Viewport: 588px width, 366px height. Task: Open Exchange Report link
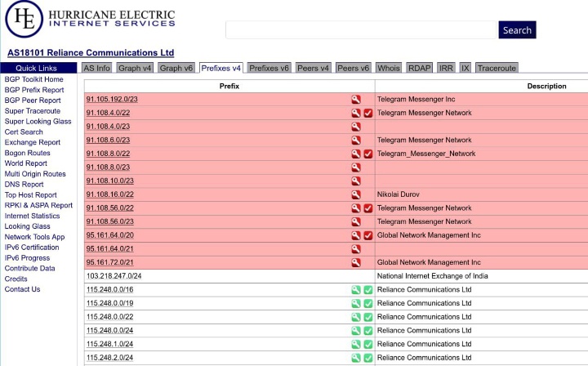tap(32, 142)
